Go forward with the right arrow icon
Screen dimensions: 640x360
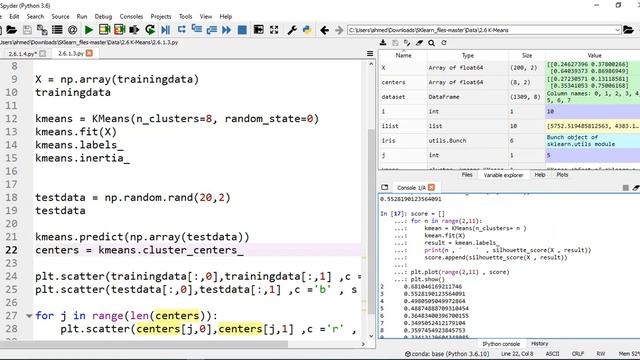(339, 30)
